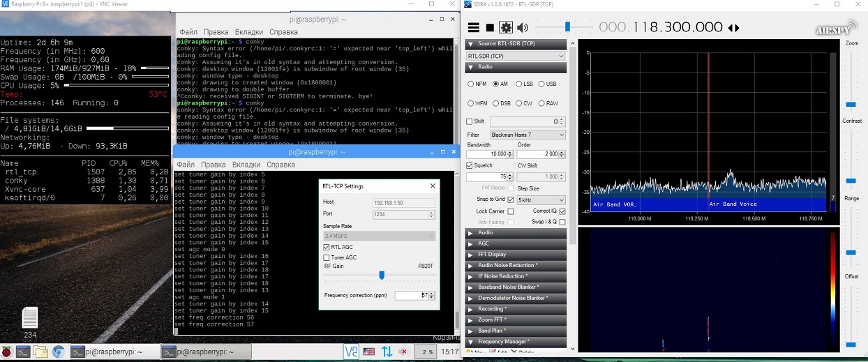Expand the Zoom FFT panel

coord(516,319)
